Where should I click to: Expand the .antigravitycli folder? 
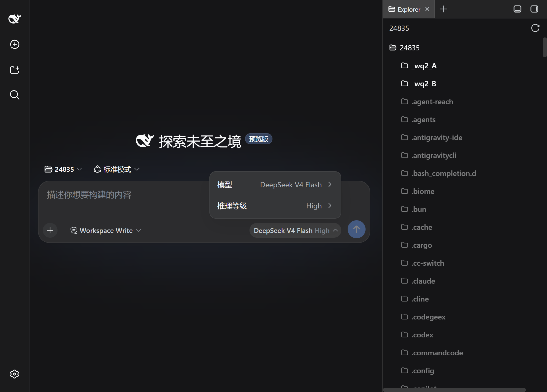pos(429,155)
